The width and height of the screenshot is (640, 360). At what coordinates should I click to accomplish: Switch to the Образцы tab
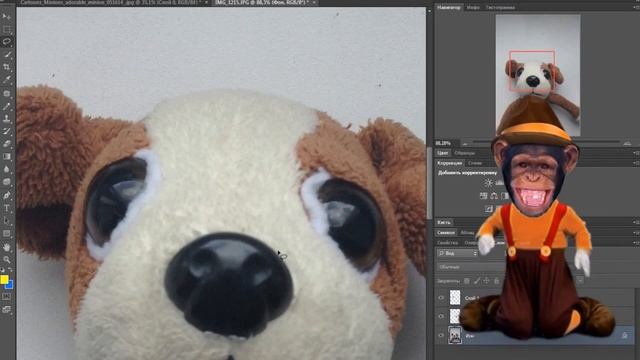[x=464, y=153]
